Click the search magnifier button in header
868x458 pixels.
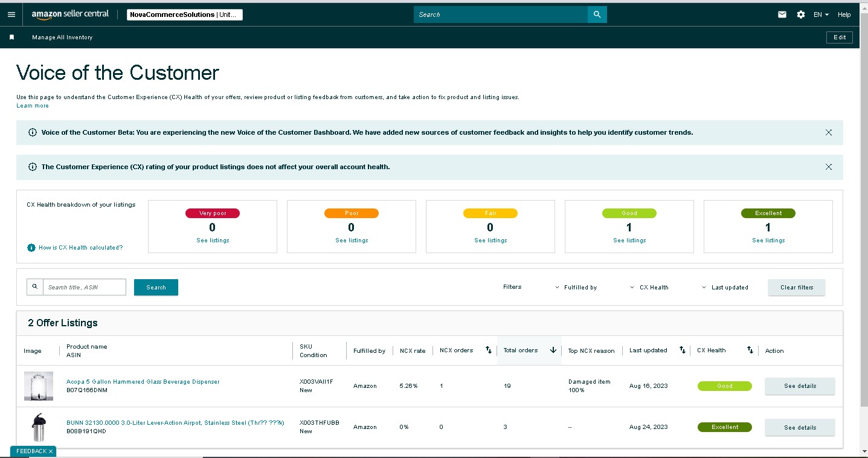click(x=597, y=15)
